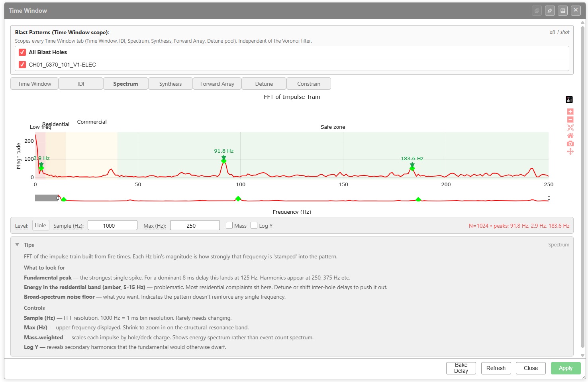Screen dimensions: 588x382
Task: Toggle the CH01_5370_101_V1-ELEC pattern checkbox
Action: click(22, 65)
